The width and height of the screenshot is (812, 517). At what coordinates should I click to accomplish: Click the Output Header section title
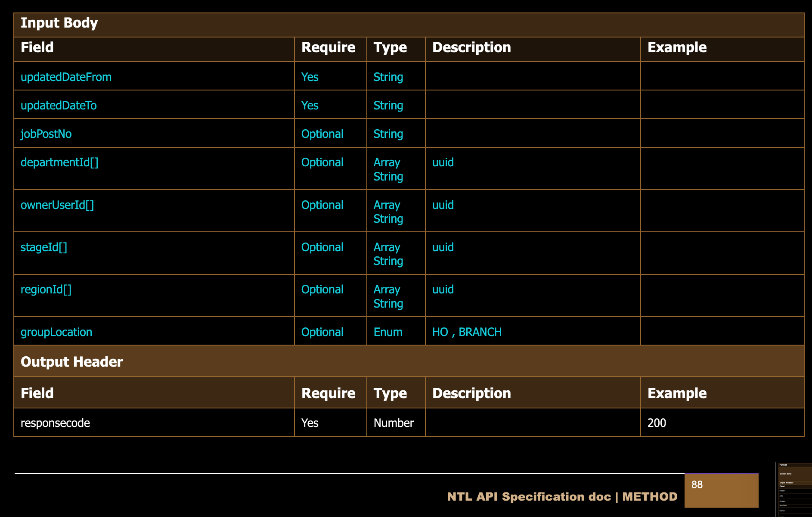point(72,362)
